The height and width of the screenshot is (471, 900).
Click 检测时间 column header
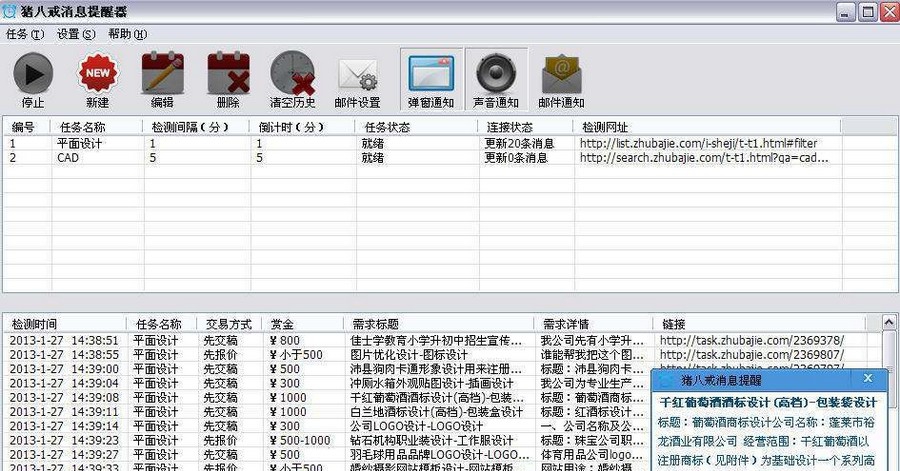pos(65,324)
